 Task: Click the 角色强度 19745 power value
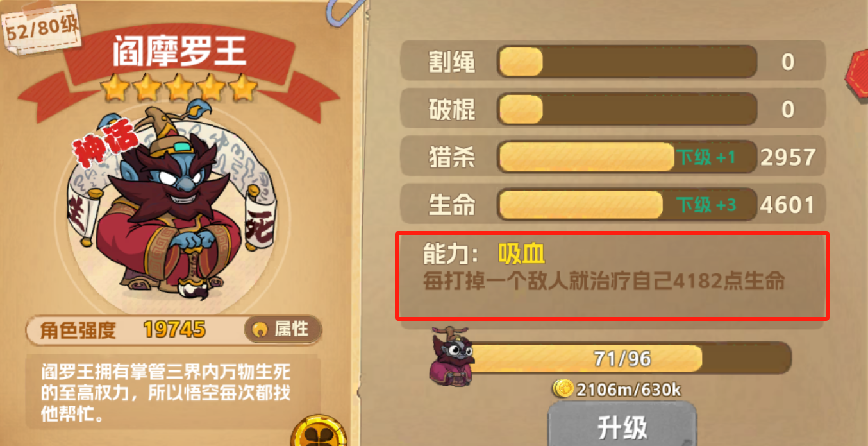point(174,330)
